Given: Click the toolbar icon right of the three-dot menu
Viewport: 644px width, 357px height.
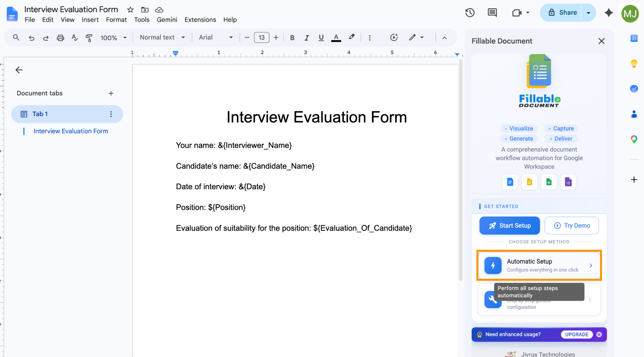Looking at the screenshot, I should point(394,37).
